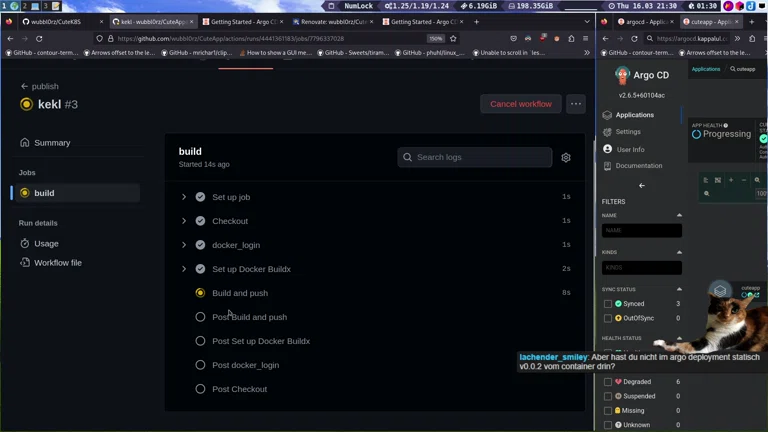This screenshot has height=432, width=768.
Task: Switch to the argocd Applications tab
Action: [645, 22]
